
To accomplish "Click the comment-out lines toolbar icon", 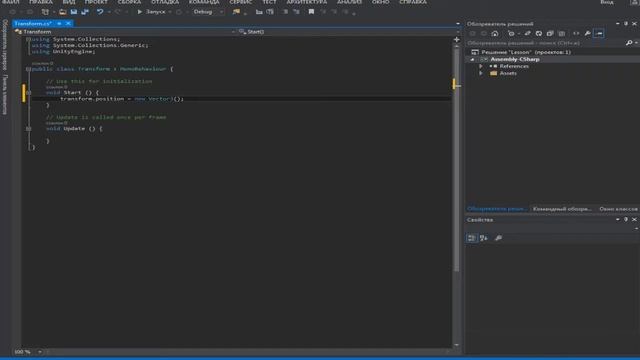I will pyautogui.click(x=285, y=12).
